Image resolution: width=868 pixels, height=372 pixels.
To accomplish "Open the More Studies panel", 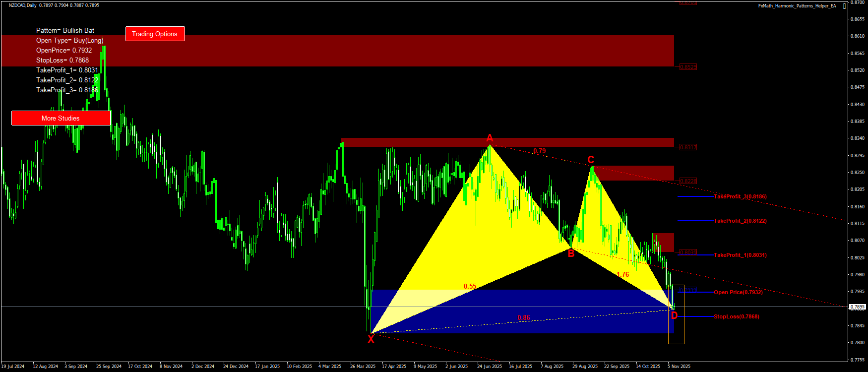I will pyautogui.click(x=61, y=118).
